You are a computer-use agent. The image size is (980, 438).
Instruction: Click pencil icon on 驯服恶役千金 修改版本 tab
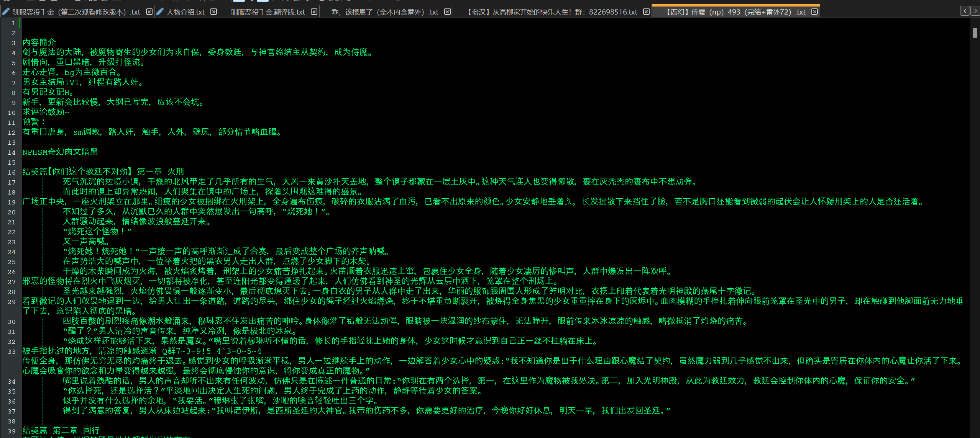tap(6, 12)
